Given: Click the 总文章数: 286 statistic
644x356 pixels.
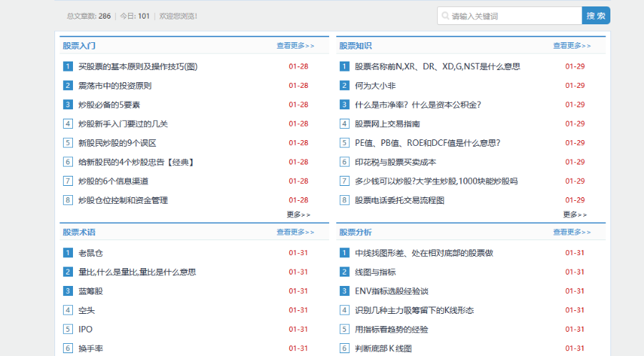Looking at the screenshot, I should coord(89,16).
